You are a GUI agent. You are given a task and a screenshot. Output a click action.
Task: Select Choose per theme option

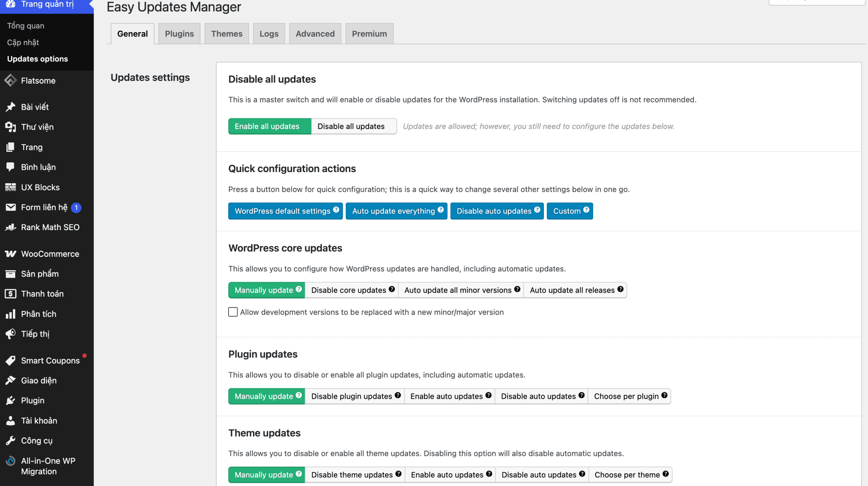coord(630,475)
